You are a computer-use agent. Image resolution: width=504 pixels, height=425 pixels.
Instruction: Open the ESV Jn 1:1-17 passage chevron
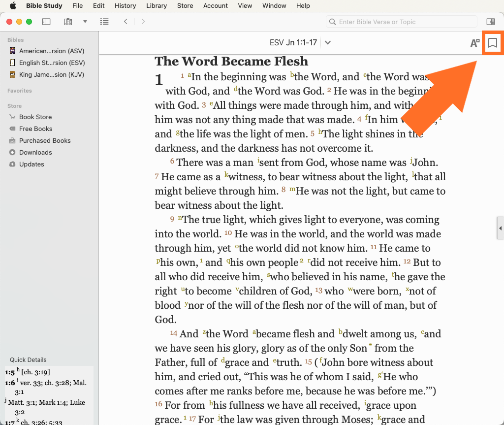328,43
